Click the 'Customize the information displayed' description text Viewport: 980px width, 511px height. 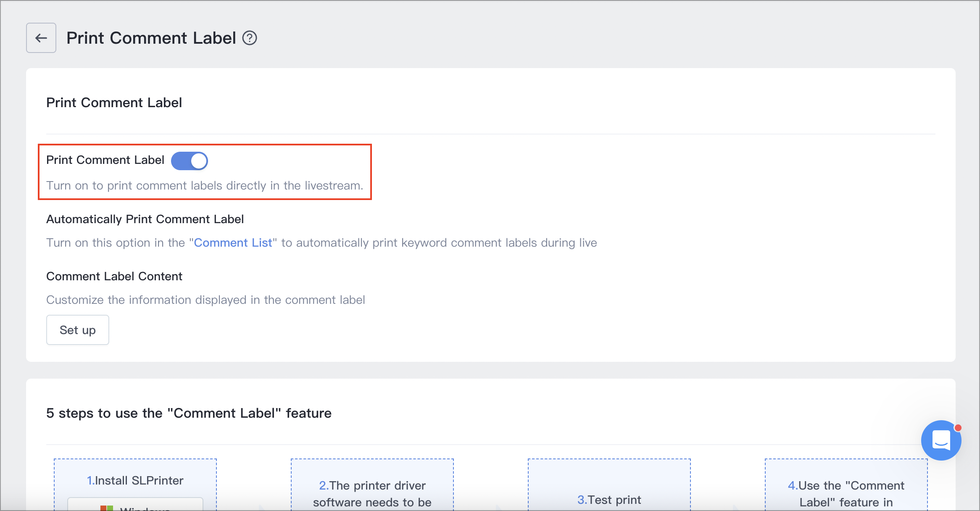pyautogui.click(x=205, y=300)
